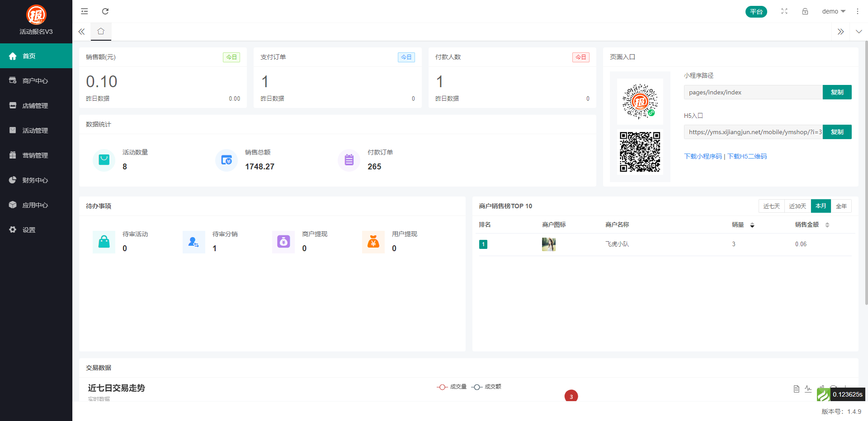The height and width of the screenshot is (421, 868).
Task: Switch sales chart to line chart view
Action: tap(808, 388)
